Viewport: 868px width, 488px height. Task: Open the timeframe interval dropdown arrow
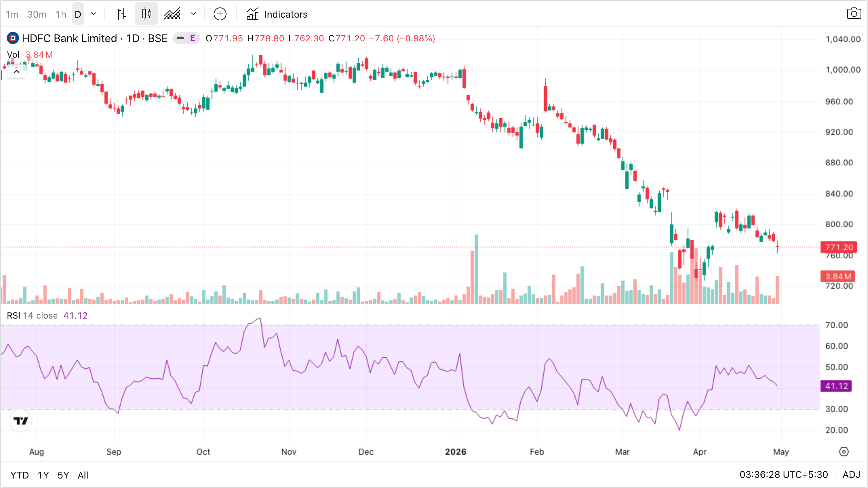click(x=94, y=14)
